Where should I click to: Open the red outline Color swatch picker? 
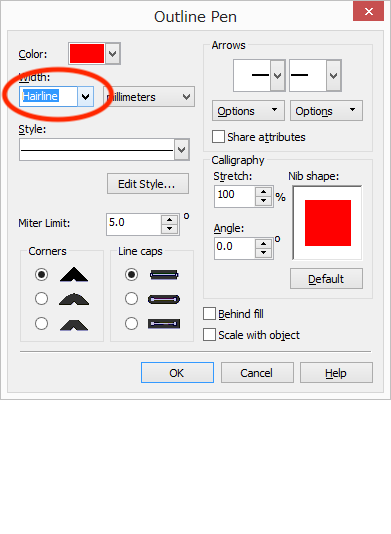(94, 53)
